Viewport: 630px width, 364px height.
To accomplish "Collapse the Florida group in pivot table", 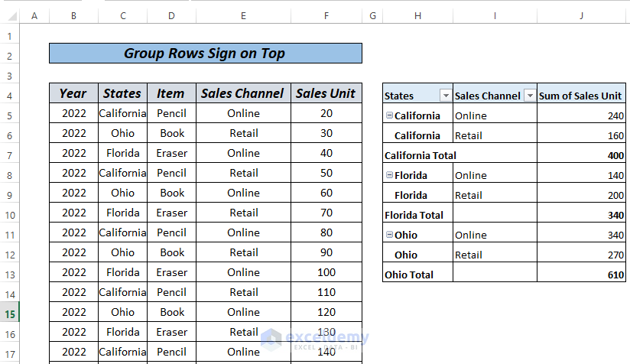I will click(x=390, y=175).
